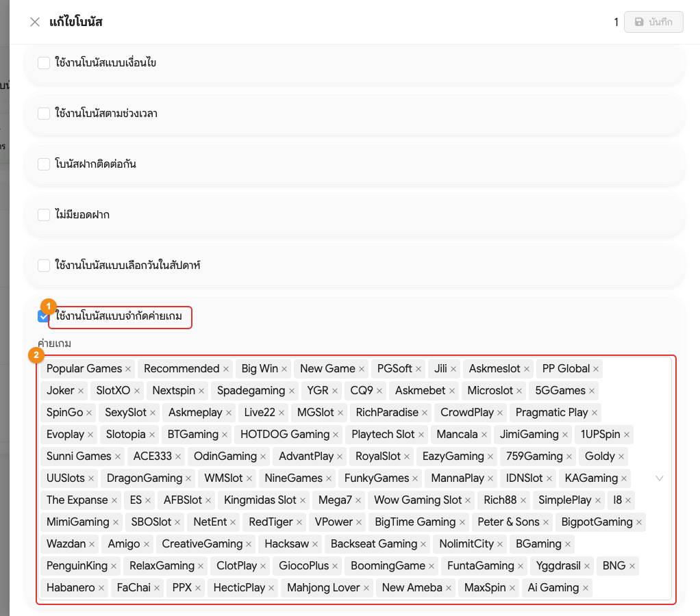
Task: Remove the Yggdrasil tag
Action: click(x=587, y=565)
